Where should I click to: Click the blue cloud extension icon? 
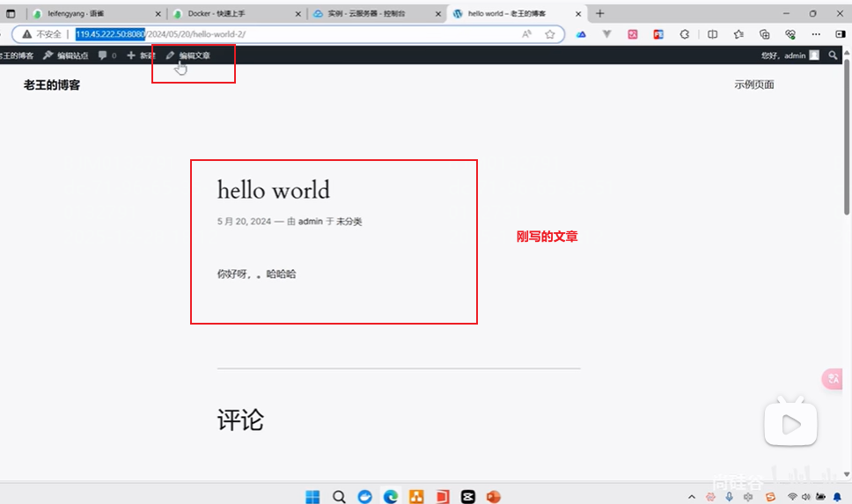[x=581, y=34]
